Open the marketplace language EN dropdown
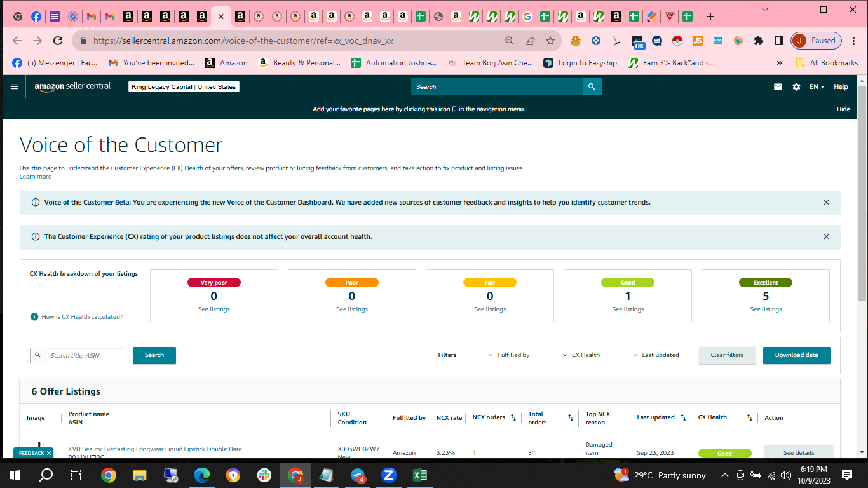 coord(817,86)
